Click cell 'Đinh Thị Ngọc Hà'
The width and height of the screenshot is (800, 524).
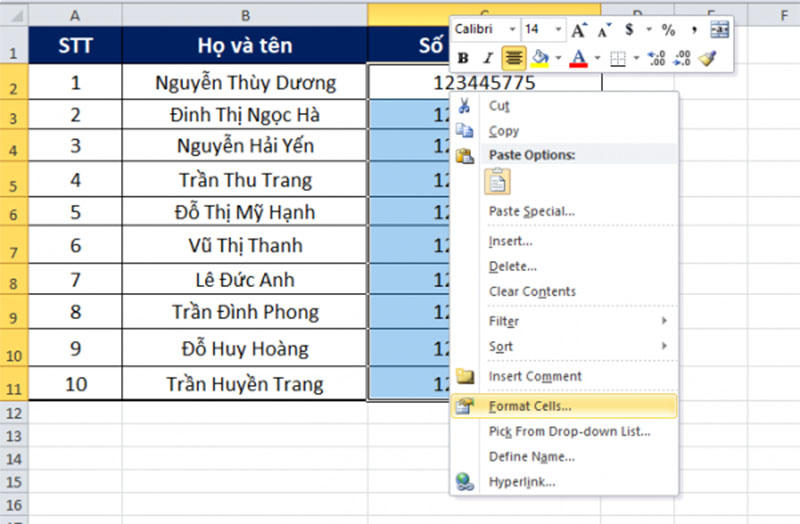click(x=245, y=115)
